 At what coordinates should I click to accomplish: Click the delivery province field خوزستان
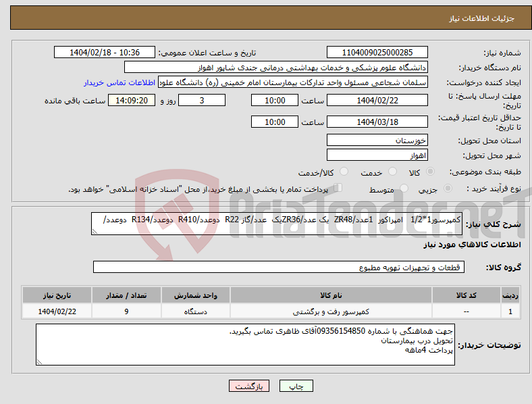[x=377, y=141]
